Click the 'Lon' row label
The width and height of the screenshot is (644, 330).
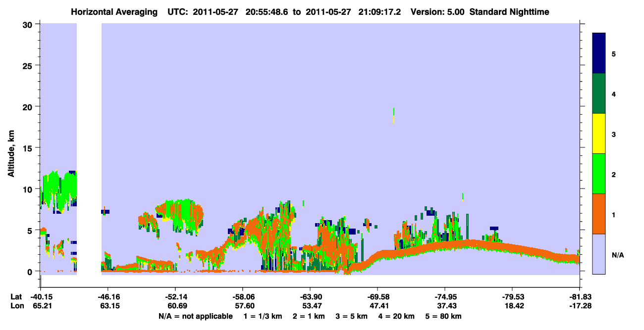[x=16, y=306]
